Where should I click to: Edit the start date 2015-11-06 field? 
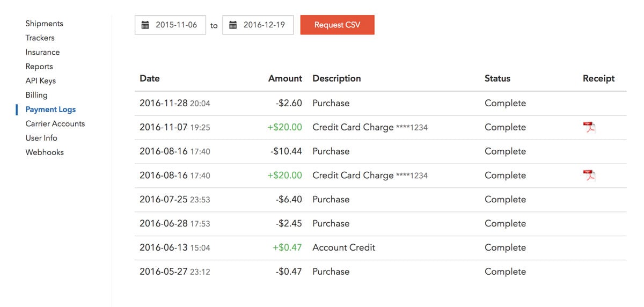[177, 25]
